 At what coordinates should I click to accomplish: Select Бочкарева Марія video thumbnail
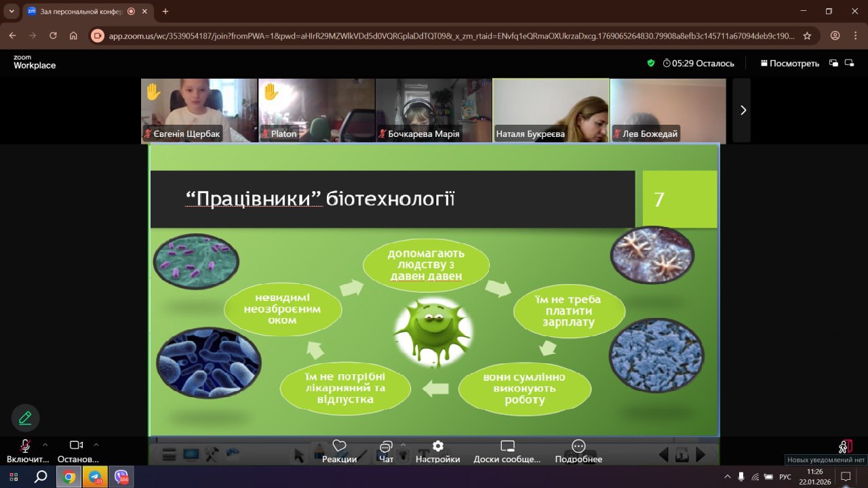tap(434, 110)
